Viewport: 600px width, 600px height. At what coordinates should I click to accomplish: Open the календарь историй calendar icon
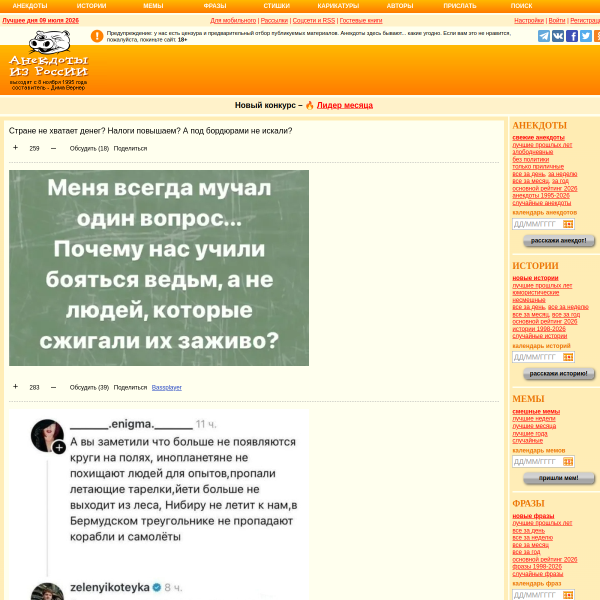568,357
